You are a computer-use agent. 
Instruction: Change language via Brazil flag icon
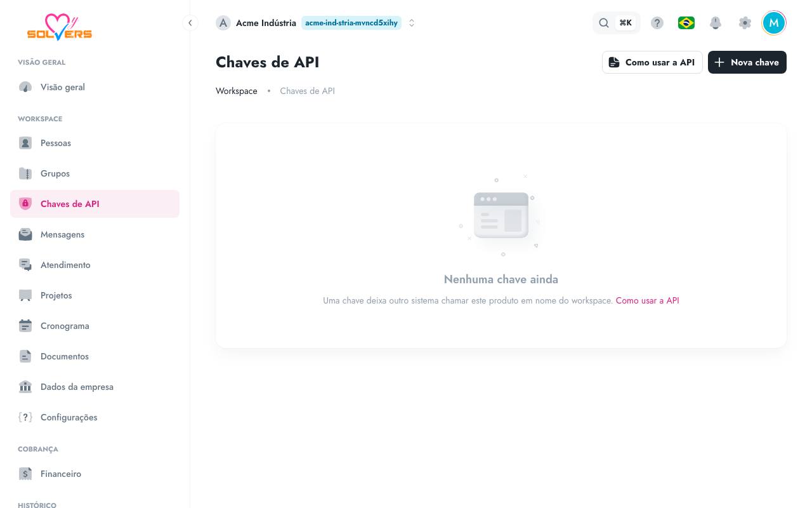tap(686, 23)
